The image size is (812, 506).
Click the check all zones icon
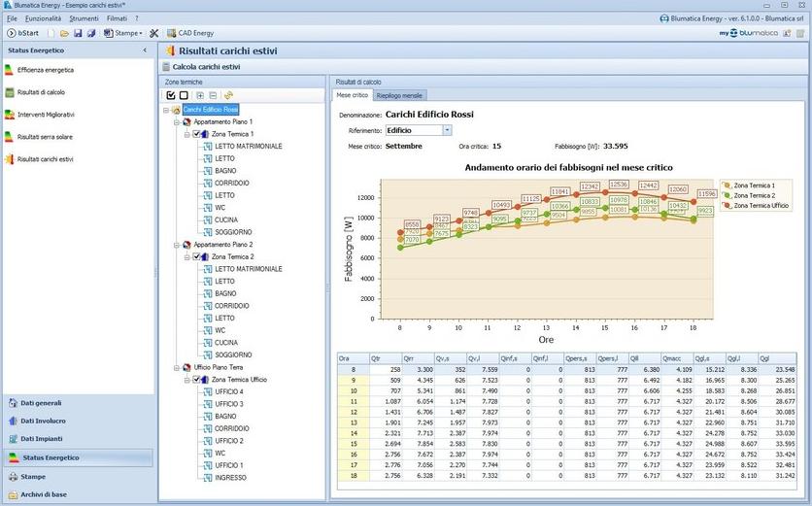172,95
